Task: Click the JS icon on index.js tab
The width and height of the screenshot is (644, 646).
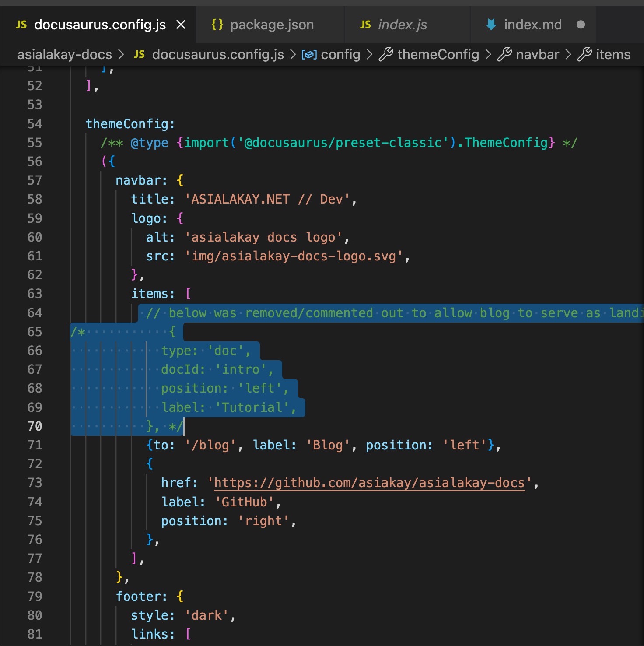Action: [x=365, y=25]
